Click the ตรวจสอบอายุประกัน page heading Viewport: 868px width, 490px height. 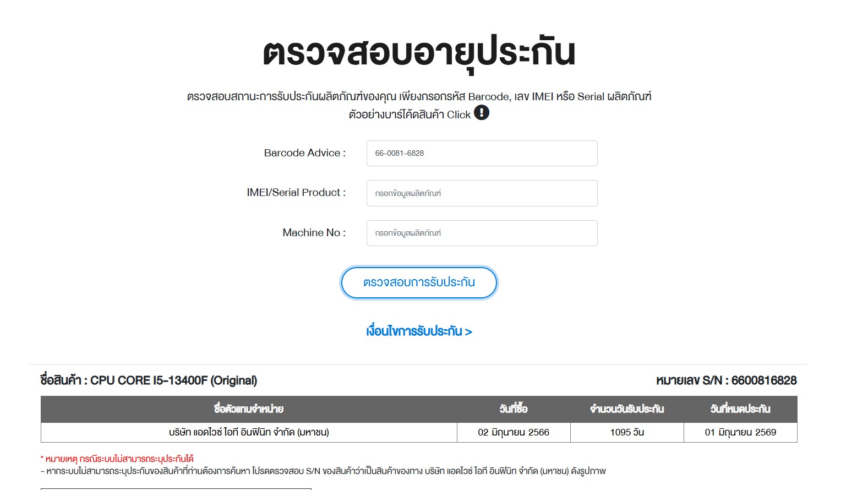click(x=419, y=53)
